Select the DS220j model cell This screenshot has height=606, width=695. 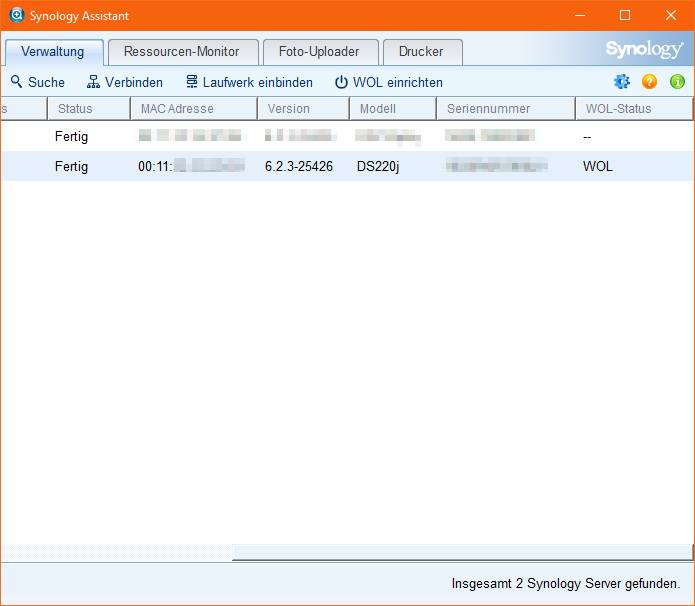[378, 167]
